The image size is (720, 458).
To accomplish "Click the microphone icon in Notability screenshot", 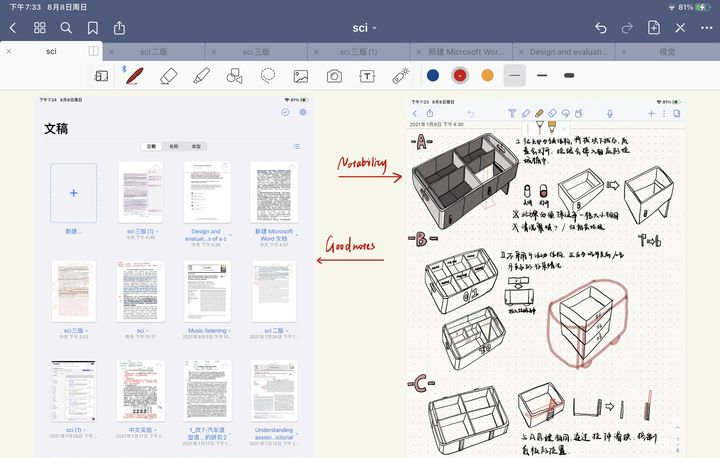I will click(610, 113).
